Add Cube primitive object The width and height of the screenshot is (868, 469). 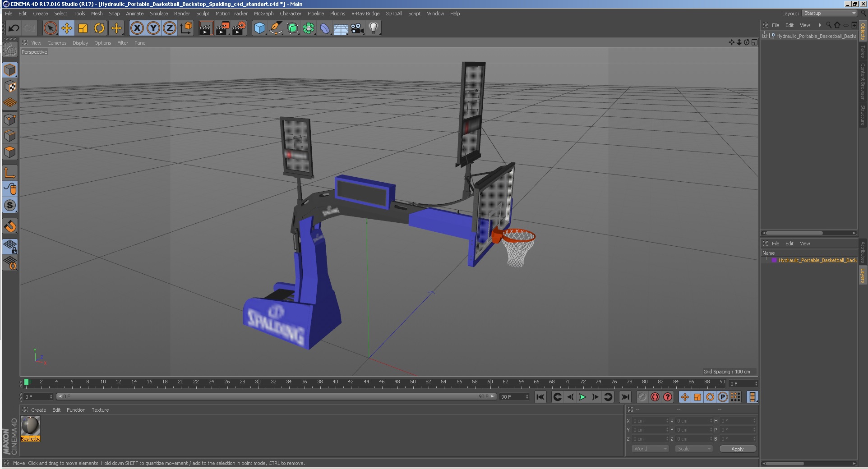[x=259, y=28]
